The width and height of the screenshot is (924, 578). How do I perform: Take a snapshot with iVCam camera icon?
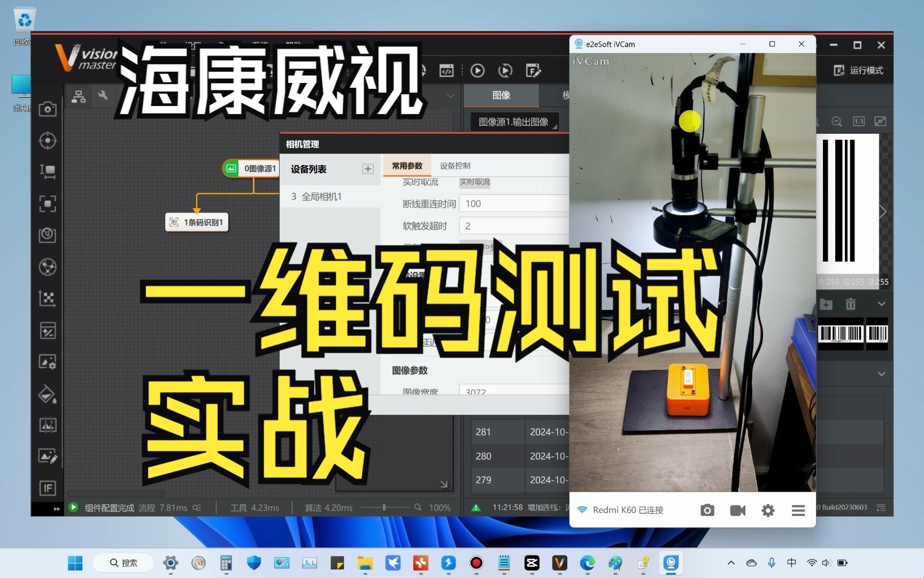coord(707,510)
